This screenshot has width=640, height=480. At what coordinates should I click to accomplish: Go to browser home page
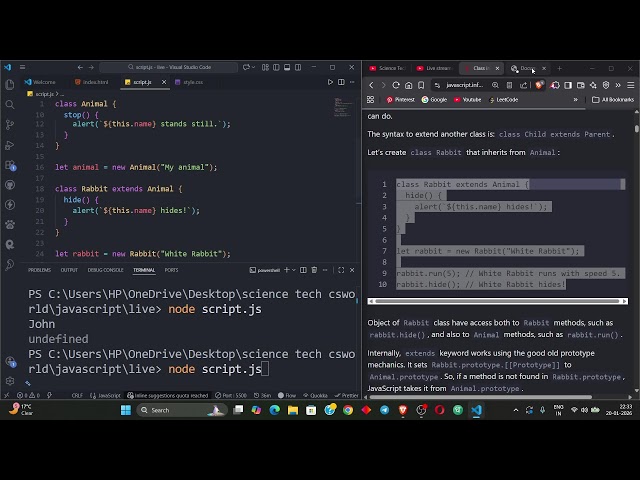[408, 85]
